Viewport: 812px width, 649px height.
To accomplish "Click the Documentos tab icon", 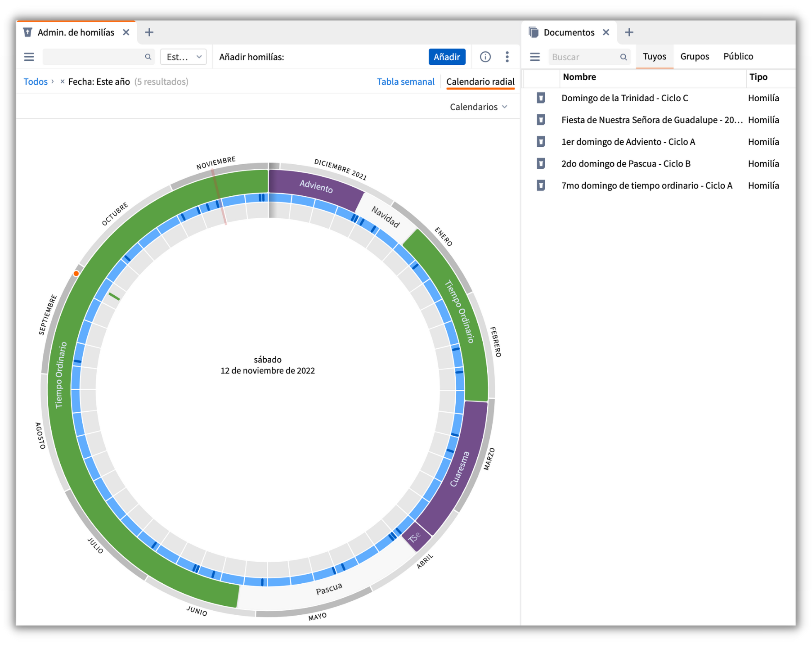I will click(x=534, y=32).
